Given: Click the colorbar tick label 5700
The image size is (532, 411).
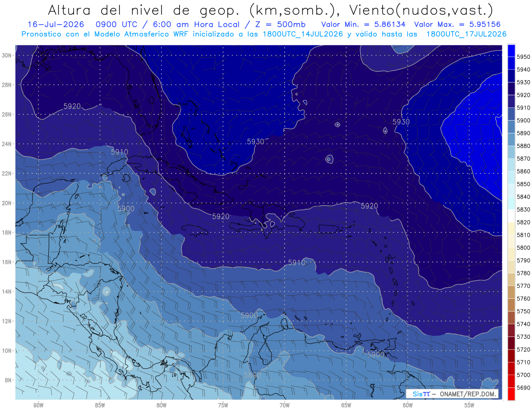Looking at the screenshot, I should coord(523,375).
